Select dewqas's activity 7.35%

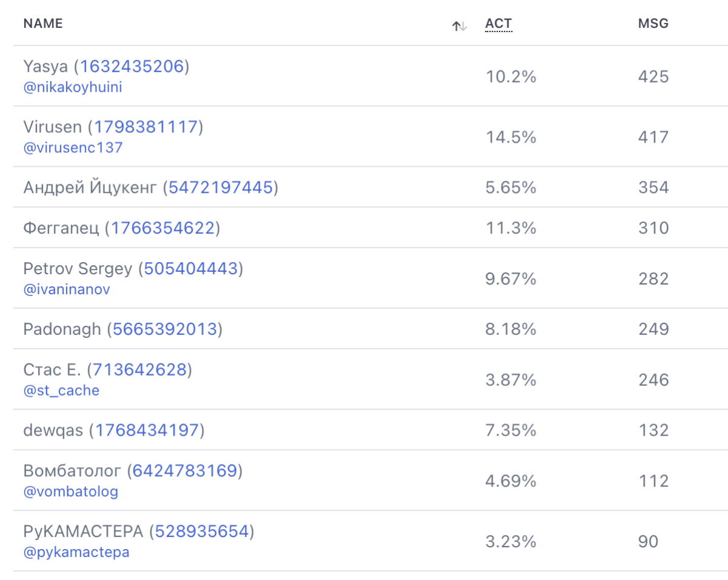coord(511,430)
